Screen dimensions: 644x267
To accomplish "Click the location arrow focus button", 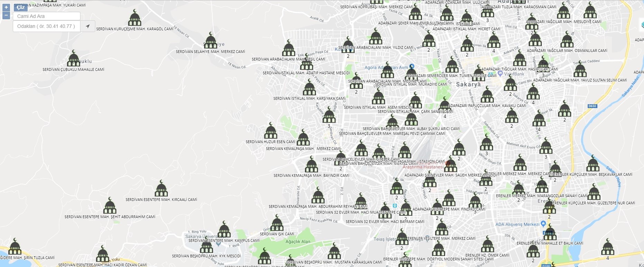I will coord(88,26).
